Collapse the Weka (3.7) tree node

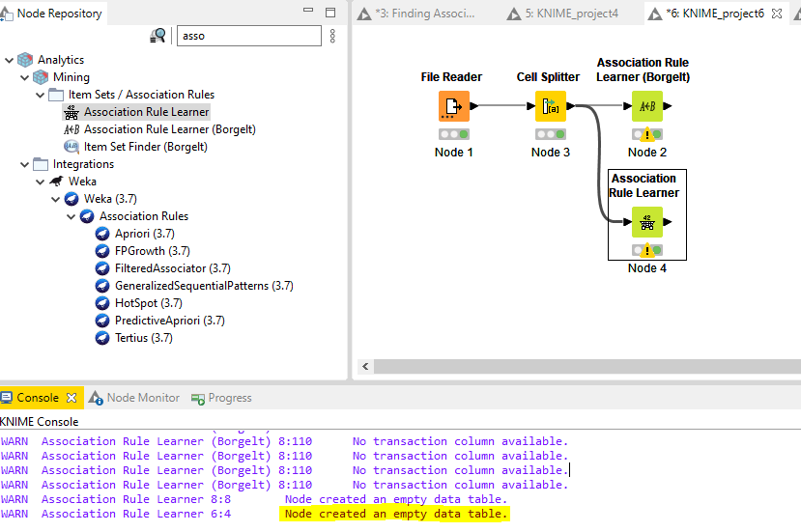(x=56, y=199)
